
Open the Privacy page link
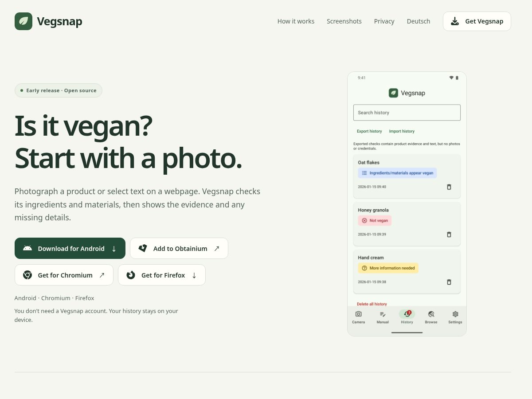(384, 21)
